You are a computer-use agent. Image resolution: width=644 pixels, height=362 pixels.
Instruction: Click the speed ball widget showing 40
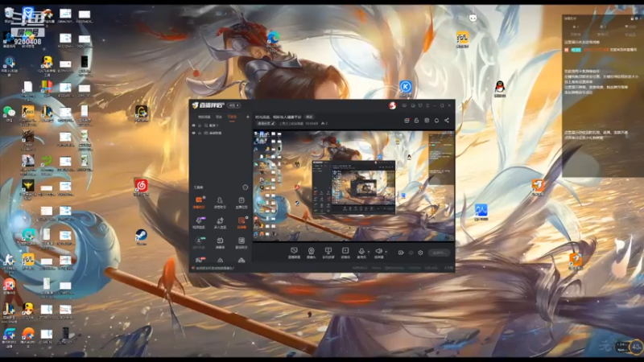[x=636, y=348]
